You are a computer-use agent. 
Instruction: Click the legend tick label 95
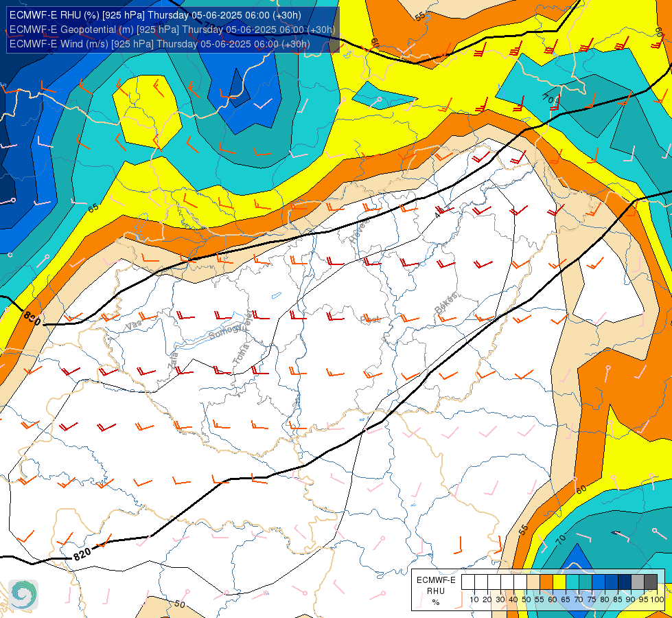pyautogui.click(x=644, y=599)
